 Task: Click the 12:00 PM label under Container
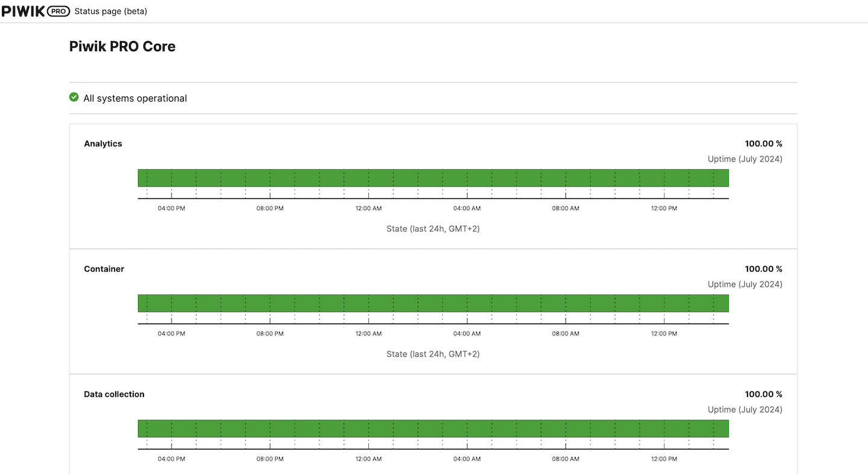tap(664, 334)
